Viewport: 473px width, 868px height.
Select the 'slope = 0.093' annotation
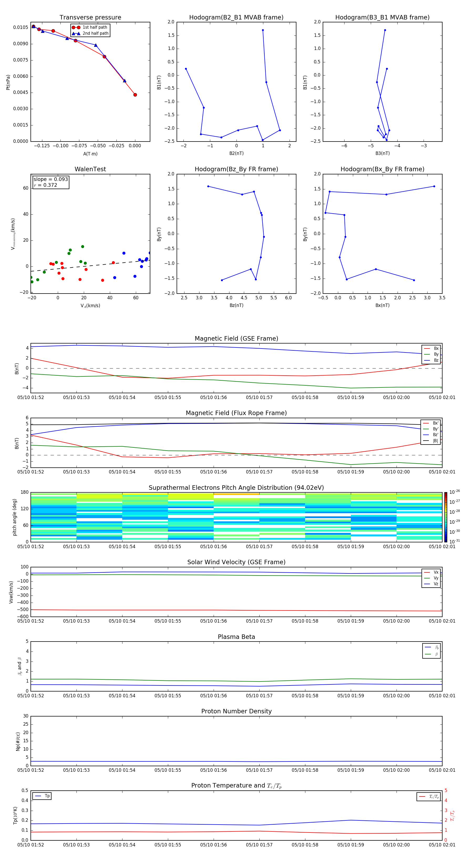51,179
